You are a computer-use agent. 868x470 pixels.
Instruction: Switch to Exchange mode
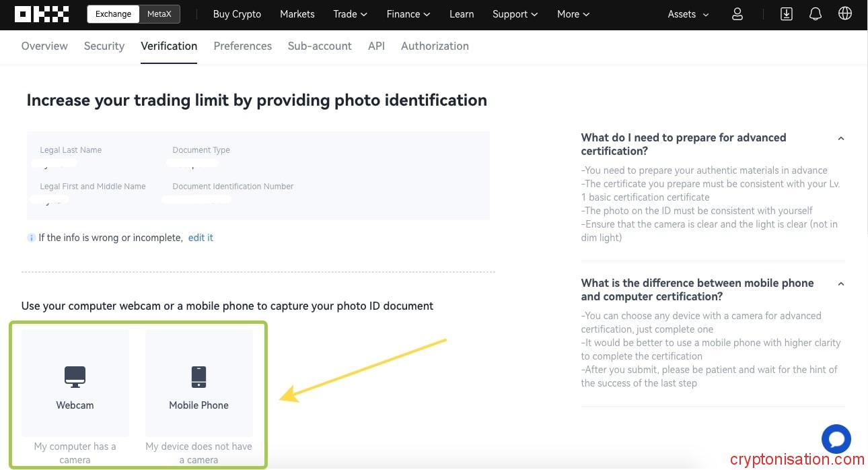tap(113, 14)
